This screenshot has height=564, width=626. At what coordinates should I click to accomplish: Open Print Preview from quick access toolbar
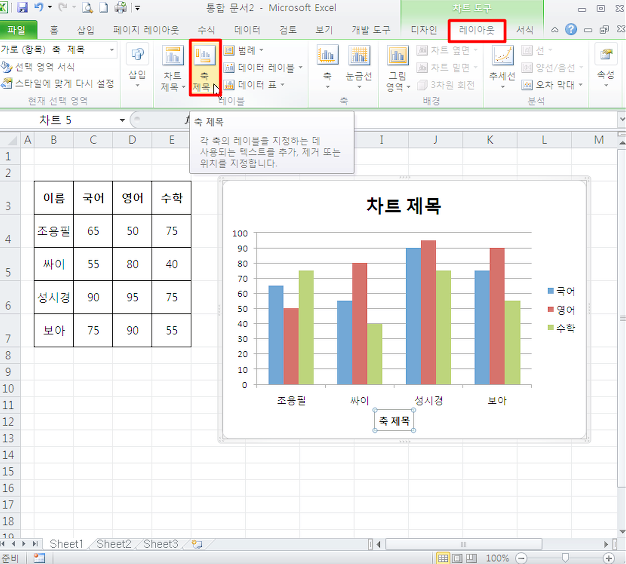tap(87, 7)
